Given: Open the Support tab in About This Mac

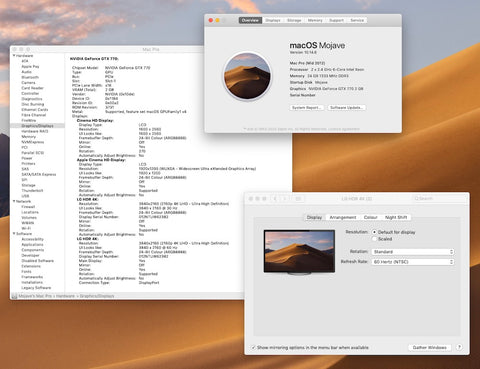Looking at the screenshot, I should [x=336, y=20].
